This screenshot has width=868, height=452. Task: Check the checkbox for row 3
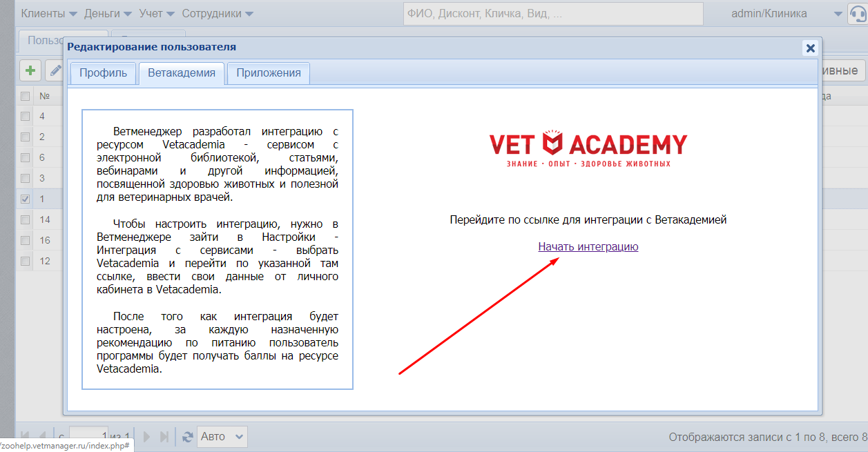click(x=26, y=178)
